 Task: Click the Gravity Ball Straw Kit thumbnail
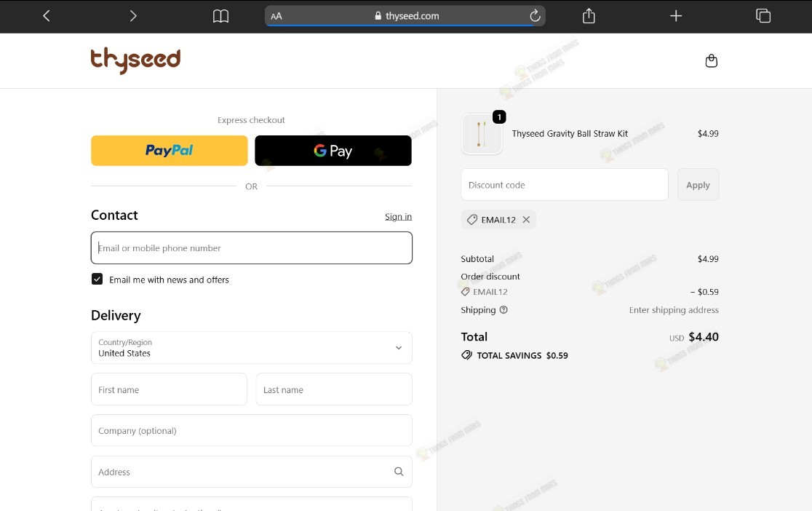[482, 134]
